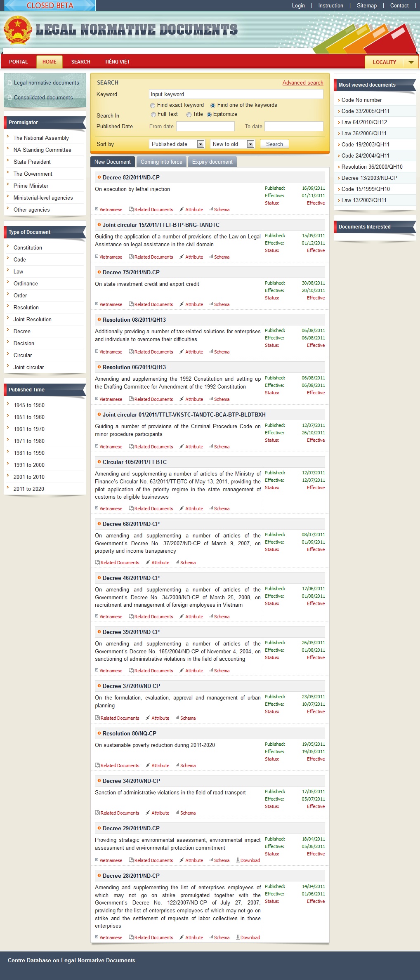This screenshot has width=420, height=980.
Task: Click Attribute icon under Decree 75/2011/ND-CP
Action: [182, 304]
